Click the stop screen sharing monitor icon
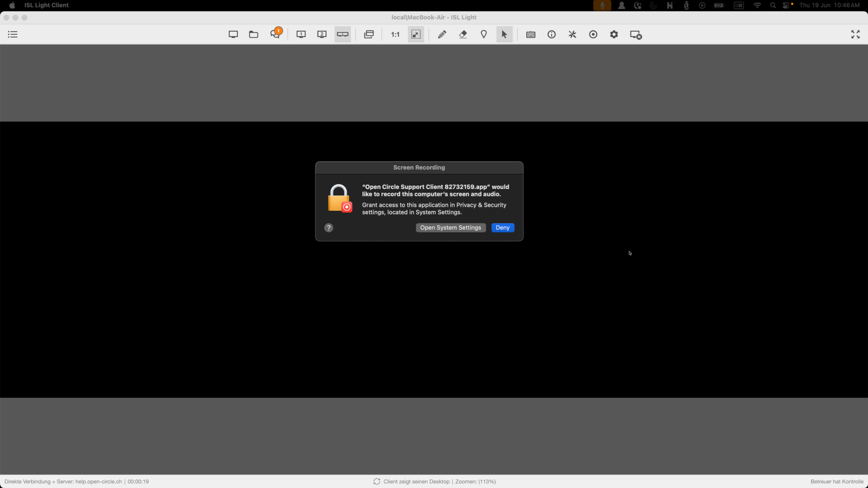868x488 pixels. [636, 35]
